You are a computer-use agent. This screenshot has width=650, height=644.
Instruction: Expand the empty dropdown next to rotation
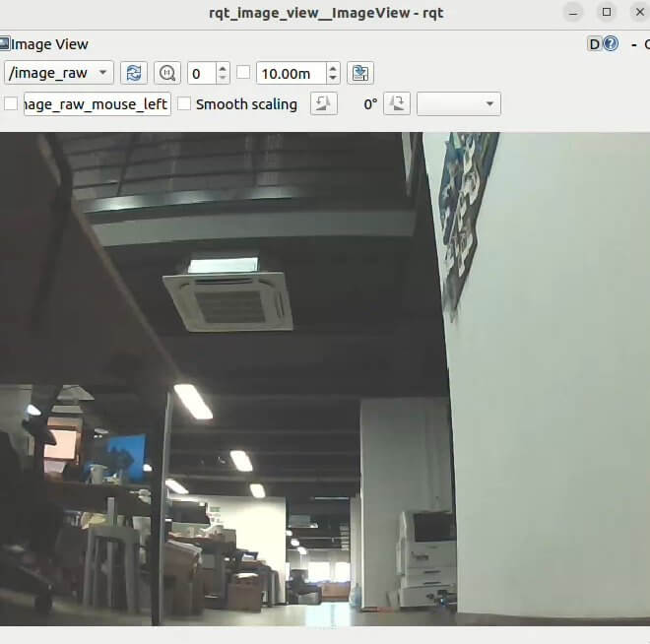459,103
